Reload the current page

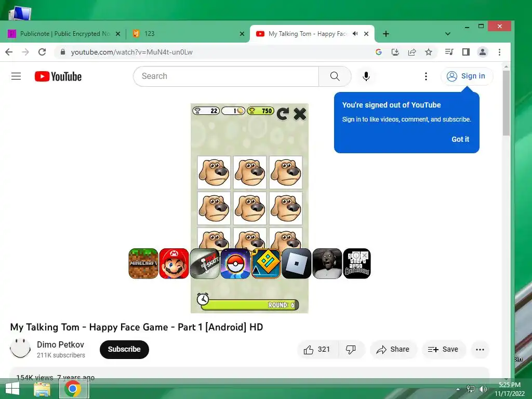(42, 52)
